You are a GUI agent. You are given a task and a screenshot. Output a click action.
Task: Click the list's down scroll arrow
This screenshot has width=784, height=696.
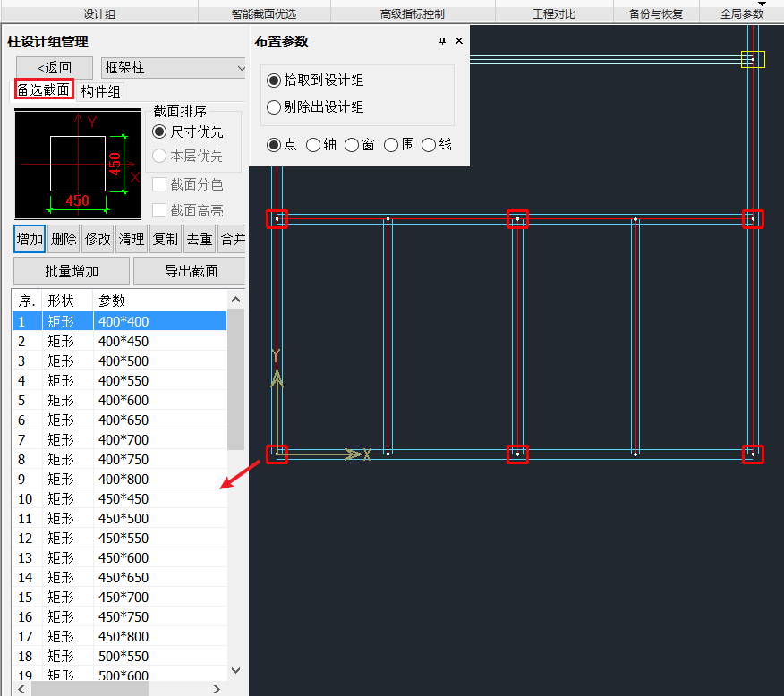(236, 670)
